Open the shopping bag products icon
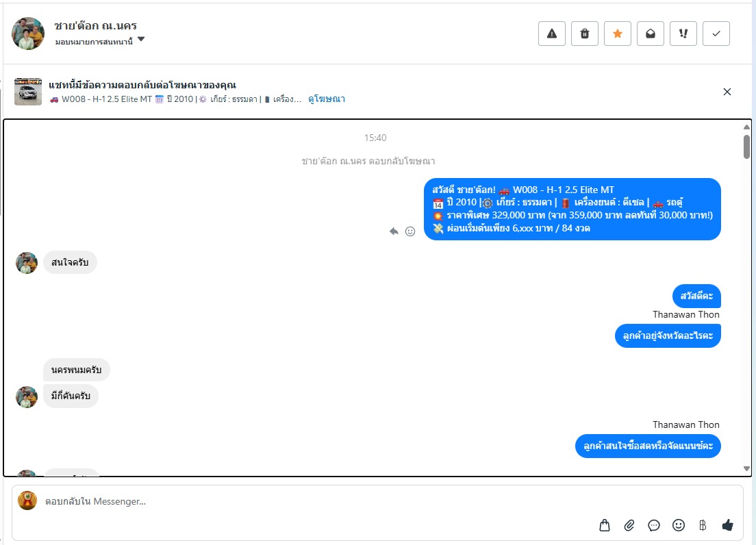Viewport: 756px width, 545px height. [x=605, y=525]
